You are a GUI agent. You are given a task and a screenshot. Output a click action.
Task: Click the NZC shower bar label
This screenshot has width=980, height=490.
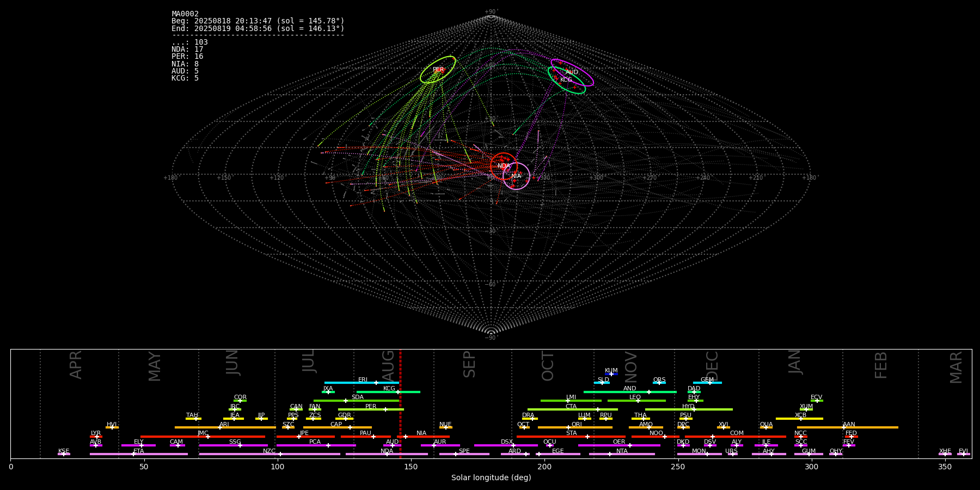tap(269, 451)
